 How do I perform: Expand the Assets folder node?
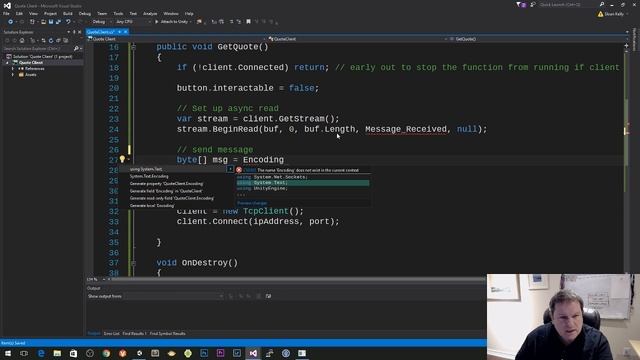pyautogui.click(x=13, y=75)
